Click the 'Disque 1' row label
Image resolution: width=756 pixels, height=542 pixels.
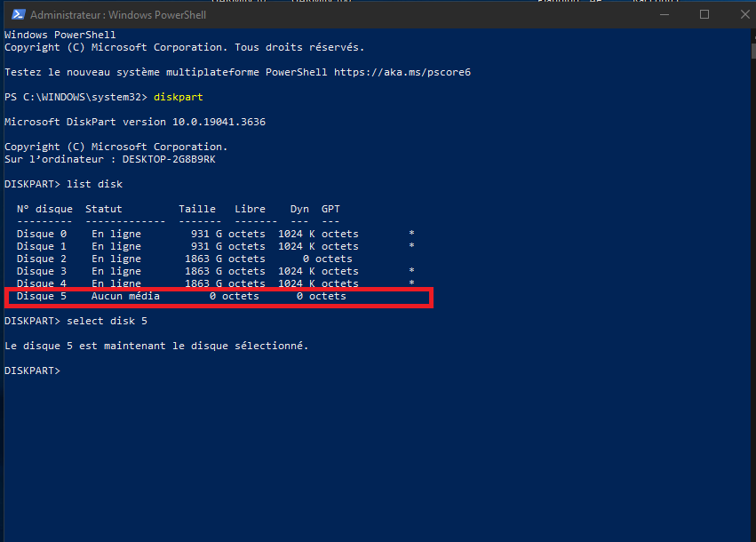pyautogui.click(x=42, y=246)
